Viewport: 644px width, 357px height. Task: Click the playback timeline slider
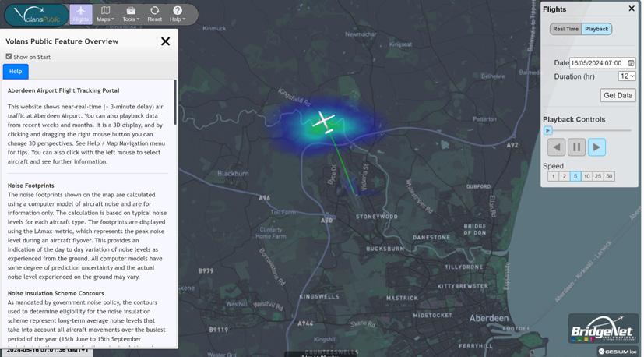[x=587, y=130]
